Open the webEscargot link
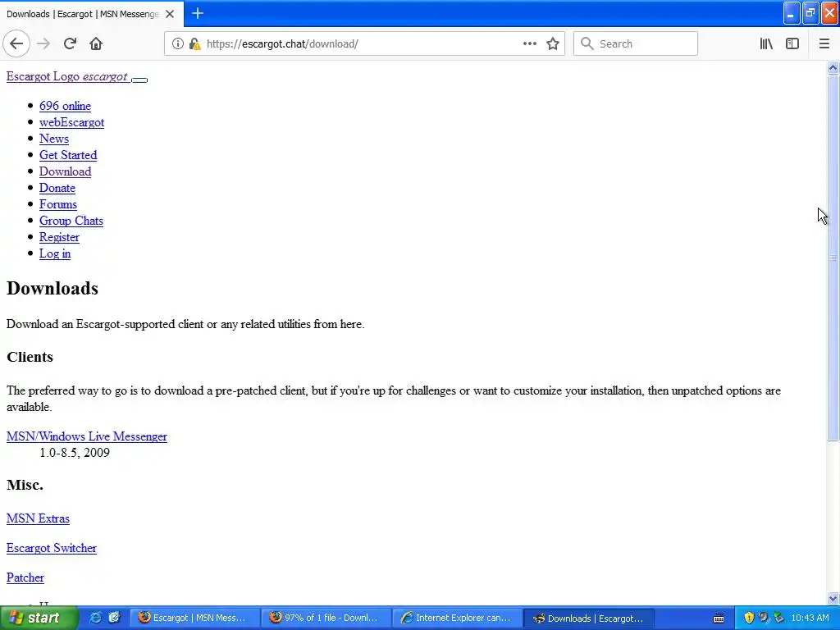This screenshot has width=840, height=630. point(72,123)
